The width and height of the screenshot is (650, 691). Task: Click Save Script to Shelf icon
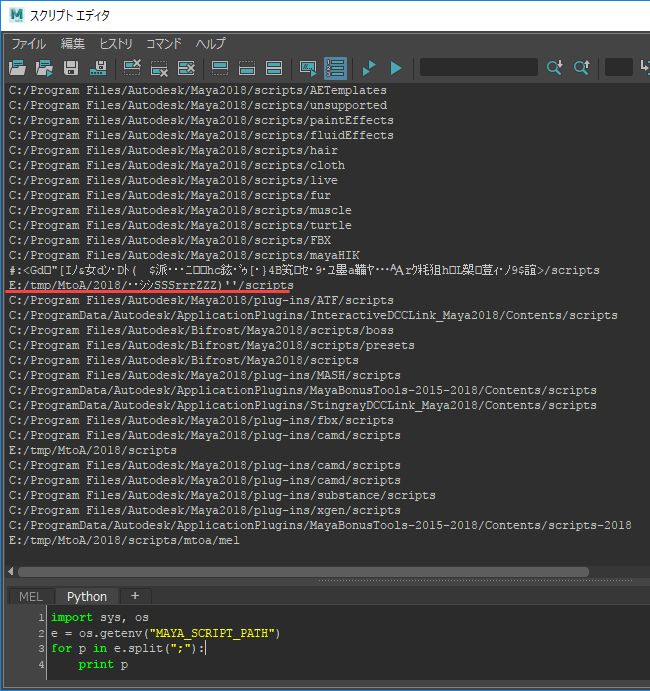tap(98, 68)
